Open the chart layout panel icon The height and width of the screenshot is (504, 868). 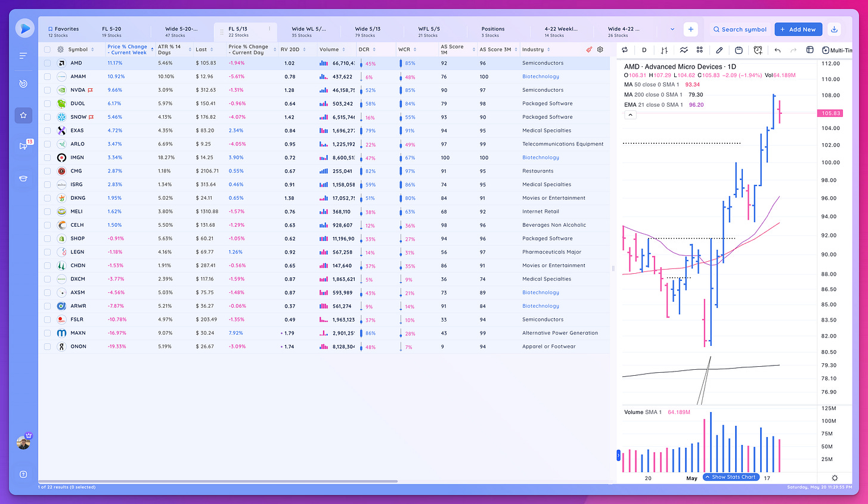(x=810, y=50)
